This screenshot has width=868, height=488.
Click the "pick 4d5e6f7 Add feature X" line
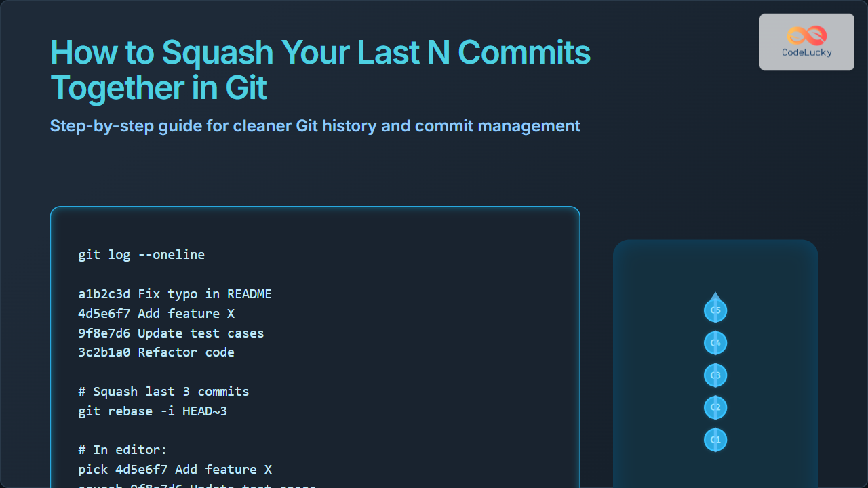point(174,469)
